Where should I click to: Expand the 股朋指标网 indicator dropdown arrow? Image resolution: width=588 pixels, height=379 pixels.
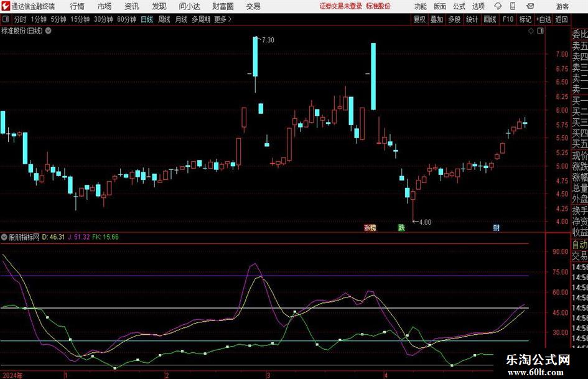(4, 236)
